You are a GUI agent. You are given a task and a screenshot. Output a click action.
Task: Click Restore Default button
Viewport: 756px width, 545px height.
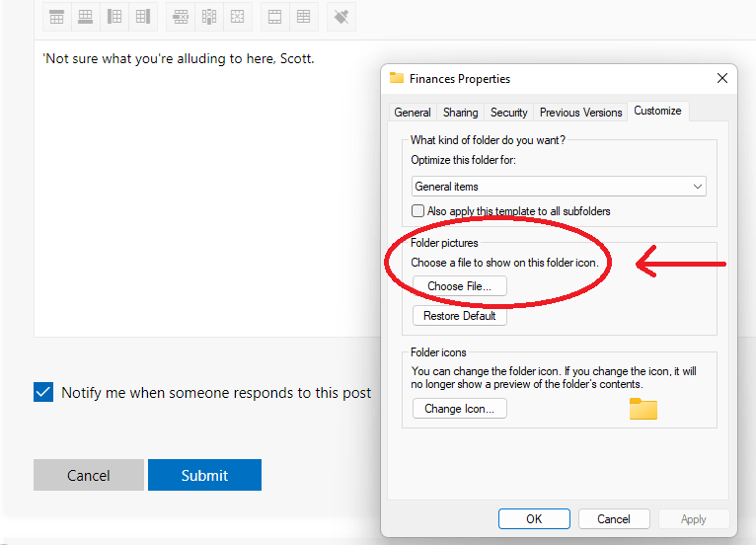pyautogui.click(x=460, y=316)
